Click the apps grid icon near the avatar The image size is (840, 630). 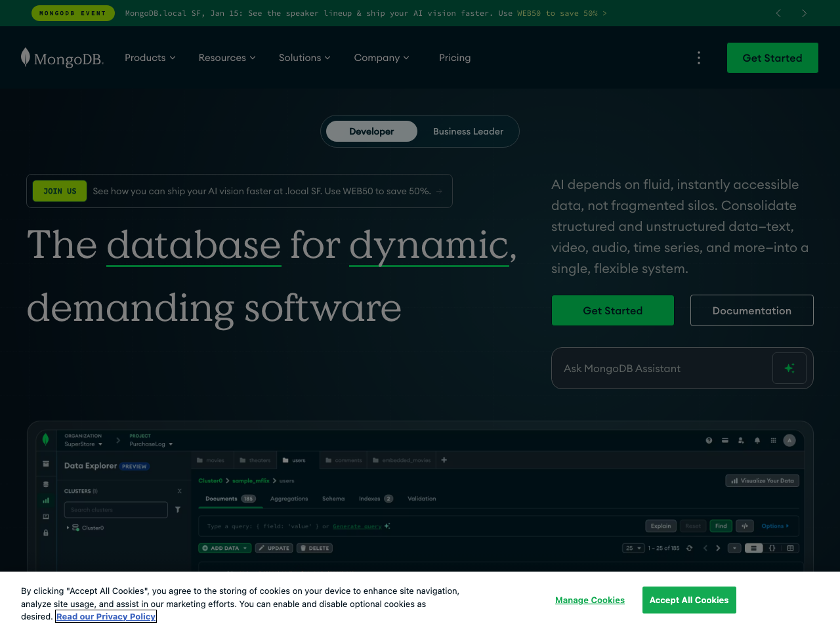(773, 440)
